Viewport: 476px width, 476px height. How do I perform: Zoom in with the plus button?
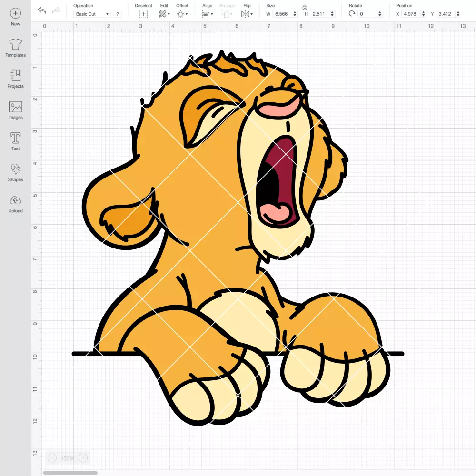click(x=83, y=458)
